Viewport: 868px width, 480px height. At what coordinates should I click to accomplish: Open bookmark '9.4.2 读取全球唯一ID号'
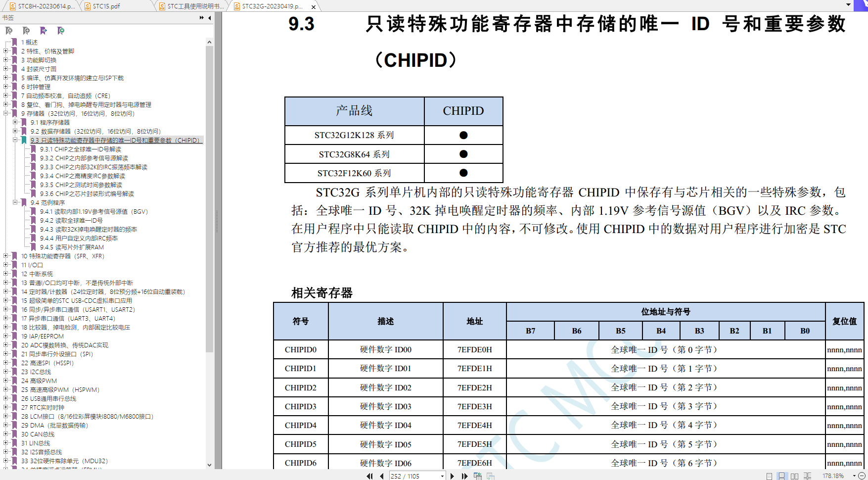pyautogui.click(x=71, y=220)
